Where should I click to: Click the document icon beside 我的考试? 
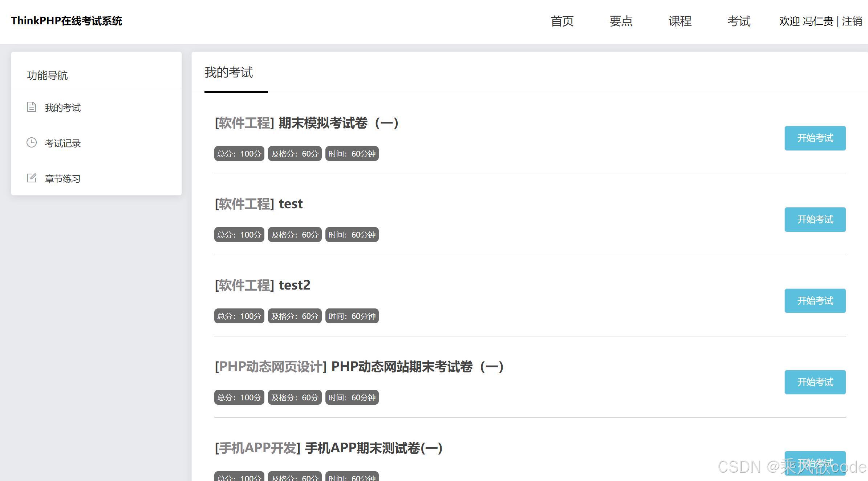click(32, 107)
